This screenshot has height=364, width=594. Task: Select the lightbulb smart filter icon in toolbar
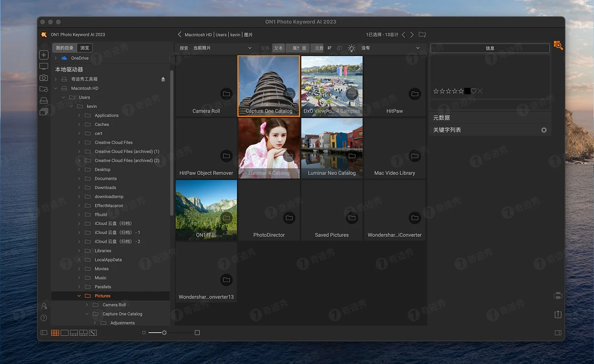coord(351,48)
